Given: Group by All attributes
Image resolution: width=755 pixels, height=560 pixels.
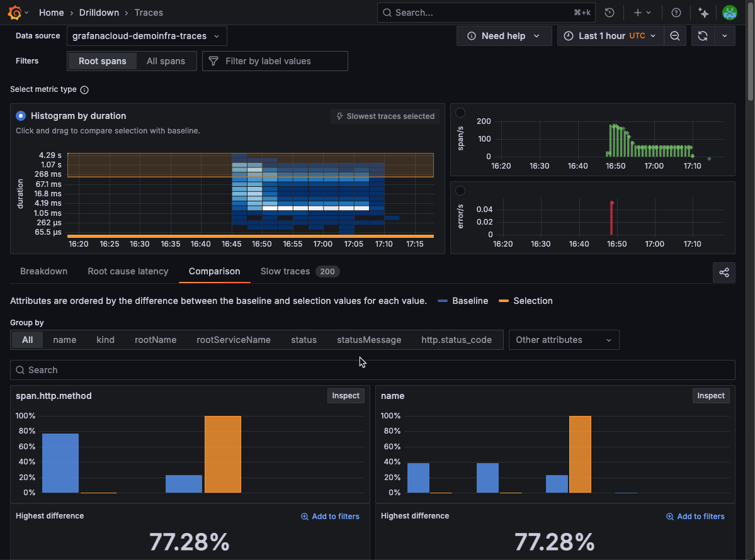Looking at the screenshot, I should point(28,340).
